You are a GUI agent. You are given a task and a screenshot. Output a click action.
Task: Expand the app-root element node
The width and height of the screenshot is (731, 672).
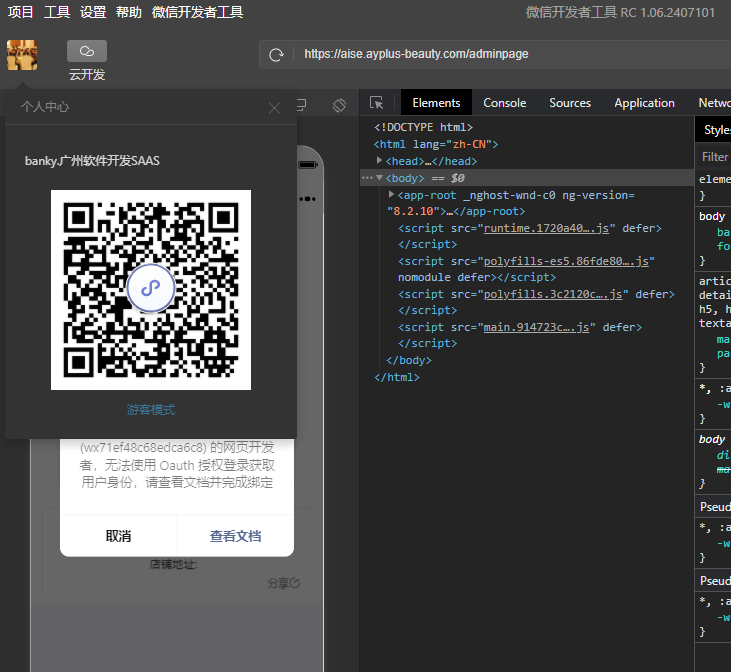(x=392, y=194)
